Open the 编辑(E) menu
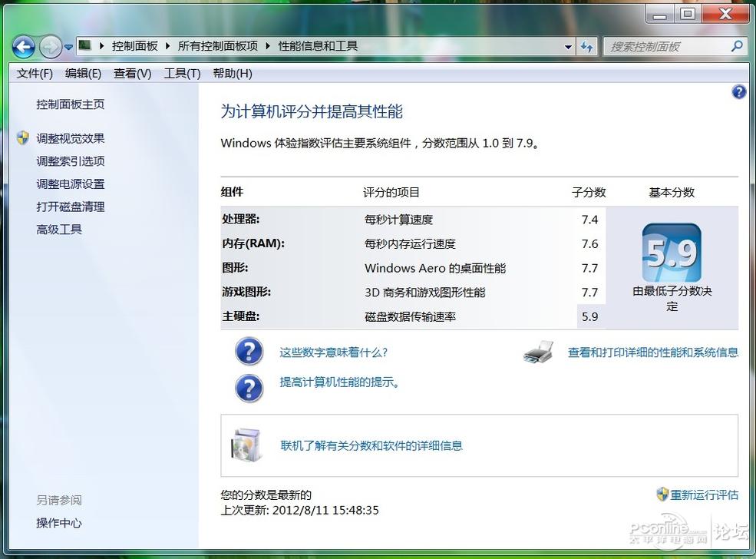The image size is (756, 559). [x=83, y=73]
